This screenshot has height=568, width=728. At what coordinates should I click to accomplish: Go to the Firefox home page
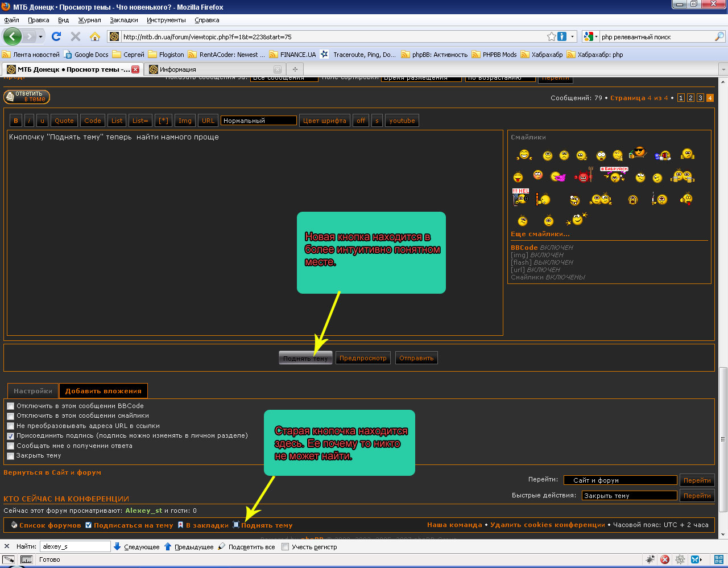coord(95,36)
